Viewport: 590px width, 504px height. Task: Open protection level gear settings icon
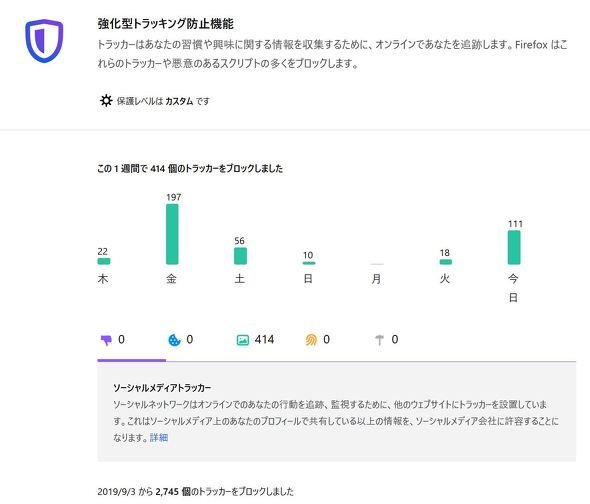pyautogui.click(x=106, y=100)
